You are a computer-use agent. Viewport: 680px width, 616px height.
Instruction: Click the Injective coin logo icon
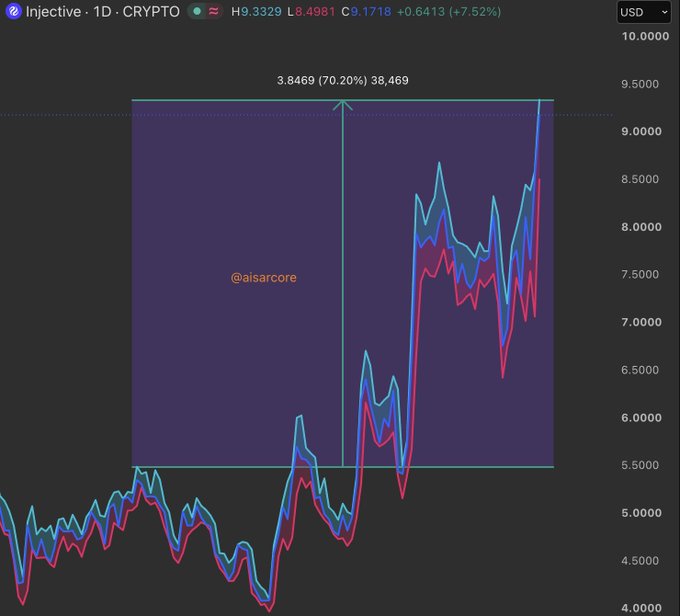tap(13, 11)
